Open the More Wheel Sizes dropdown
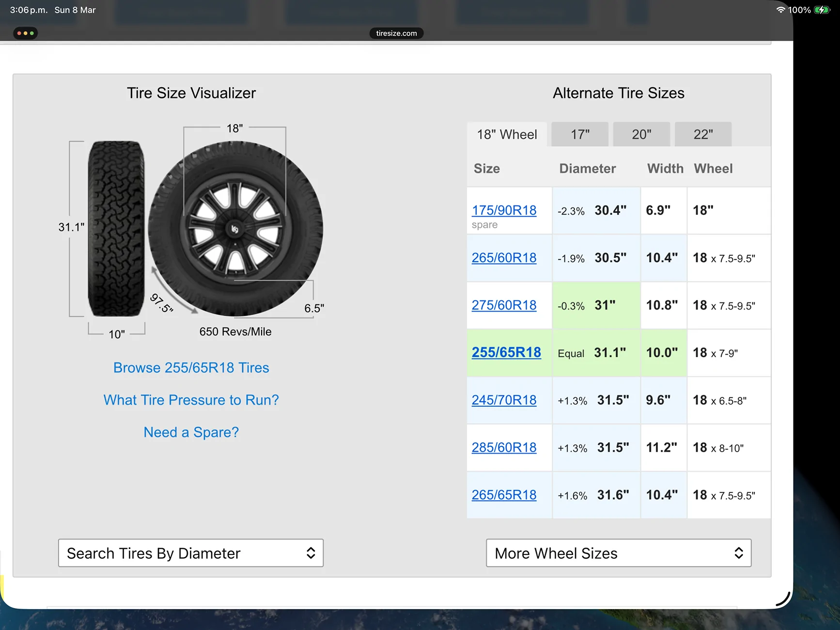Image resolution: width=840 pixels, height=630 pixels. pyautogui.click(x=619, y=553)
